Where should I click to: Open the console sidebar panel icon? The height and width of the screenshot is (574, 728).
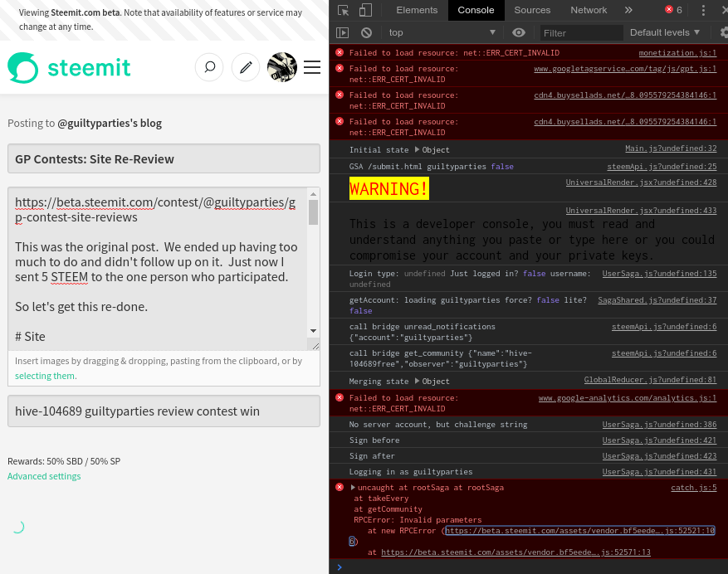click(343, 32)
